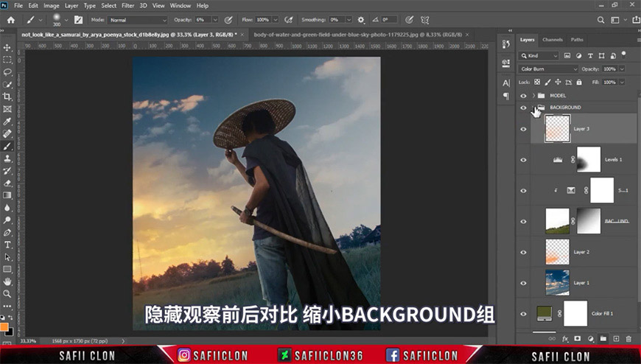Click the brush angle 0° input field
The height and width of the screenshot is (364, 641).
(389, 20)
